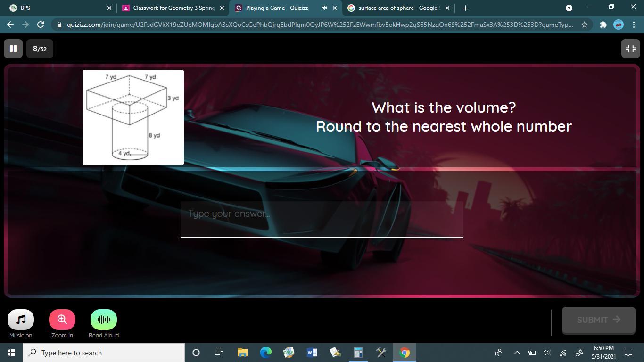The height and width of the screenshot is (362, 644).
Task: Open File Explorer from the taskbar
Action: pyautogui.click(x=242, y=353)
